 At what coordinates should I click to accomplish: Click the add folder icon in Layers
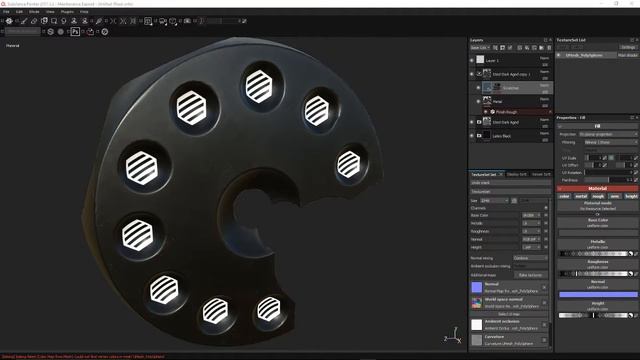coord(542,48)
